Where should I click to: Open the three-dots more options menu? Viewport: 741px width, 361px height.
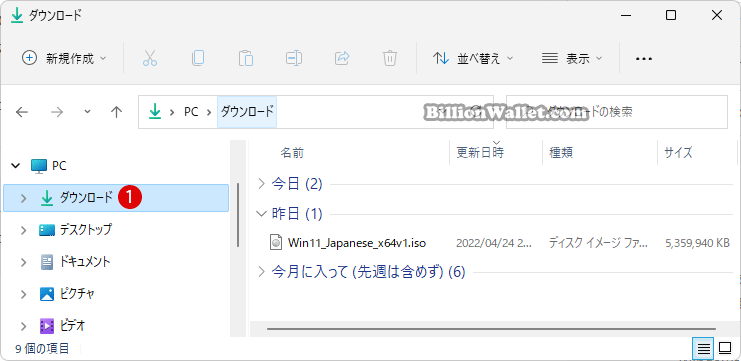click(644, 59)
